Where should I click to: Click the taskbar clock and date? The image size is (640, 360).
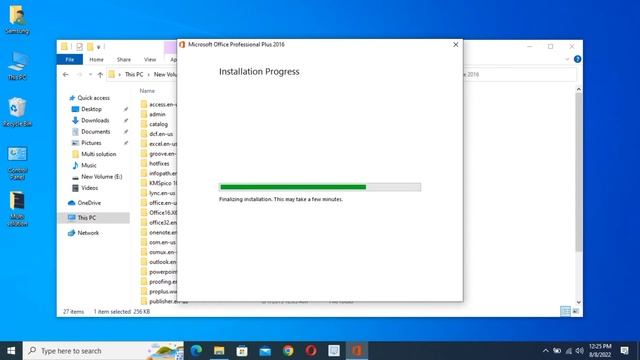click(600, 351)
